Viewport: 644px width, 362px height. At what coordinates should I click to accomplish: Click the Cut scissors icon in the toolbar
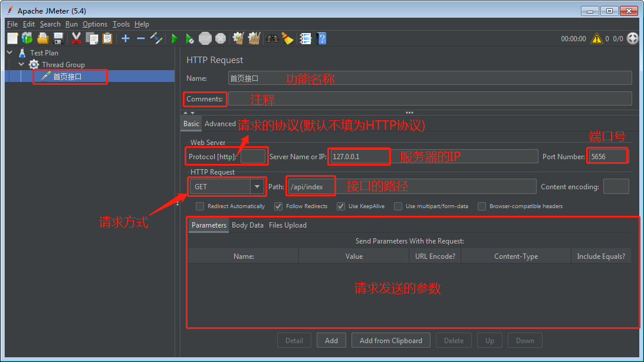pos(77,38)
